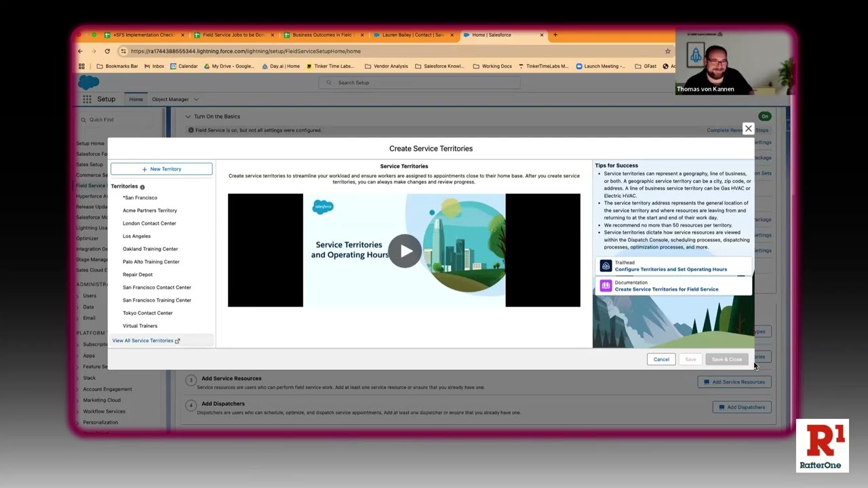Viewport: 868px width, 488px height.
Task: Click the Salesforce cloud logo in the header
Action: click(x=88, y=82)
